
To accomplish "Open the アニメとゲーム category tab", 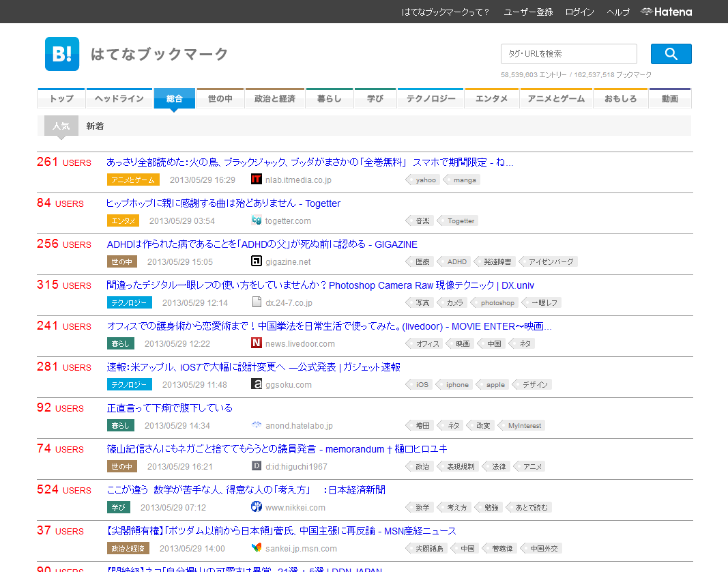I will [x=556, y=98].
